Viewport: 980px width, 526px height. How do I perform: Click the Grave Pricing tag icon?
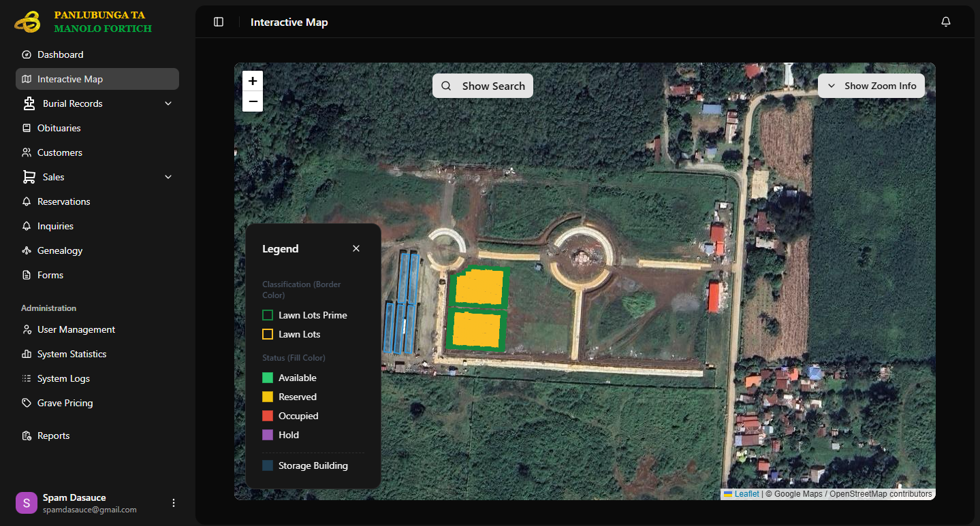(27, 403)
